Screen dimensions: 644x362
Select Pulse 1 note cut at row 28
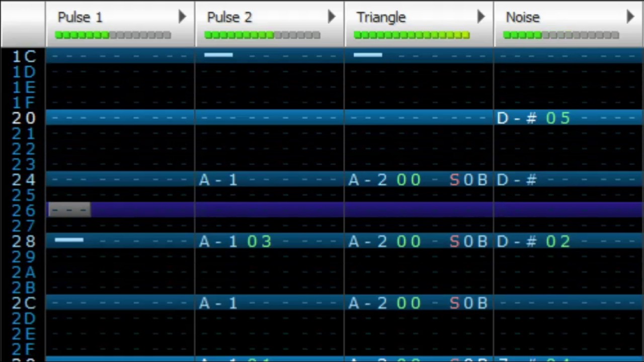(69, 240)
